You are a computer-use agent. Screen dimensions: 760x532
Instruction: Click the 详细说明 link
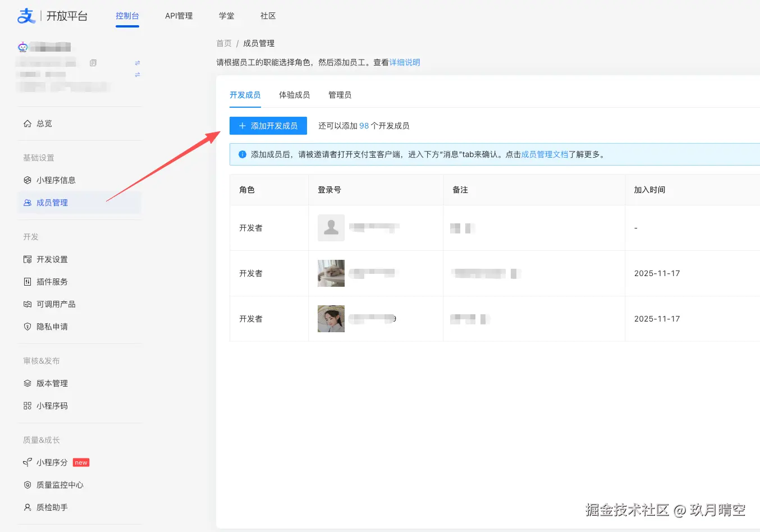(x=405, y=62)
